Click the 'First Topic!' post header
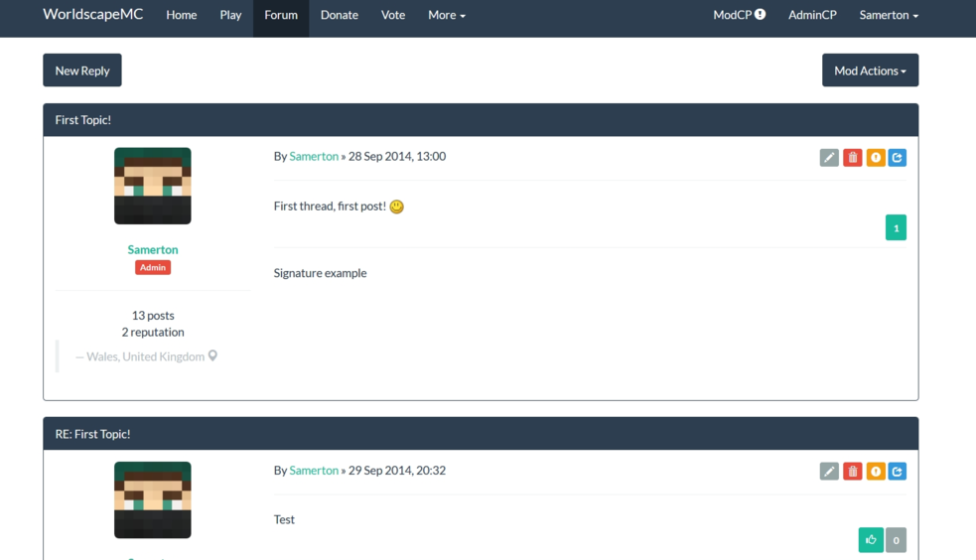 coord(481,120)
